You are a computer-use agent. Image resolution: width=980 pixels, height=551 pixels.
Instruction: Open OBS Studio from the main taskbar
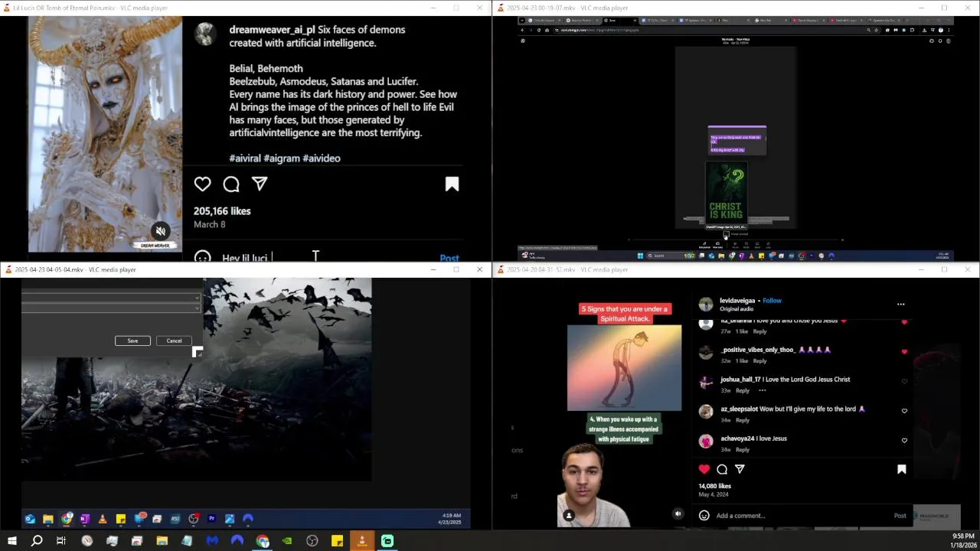[x=312, y=541]
